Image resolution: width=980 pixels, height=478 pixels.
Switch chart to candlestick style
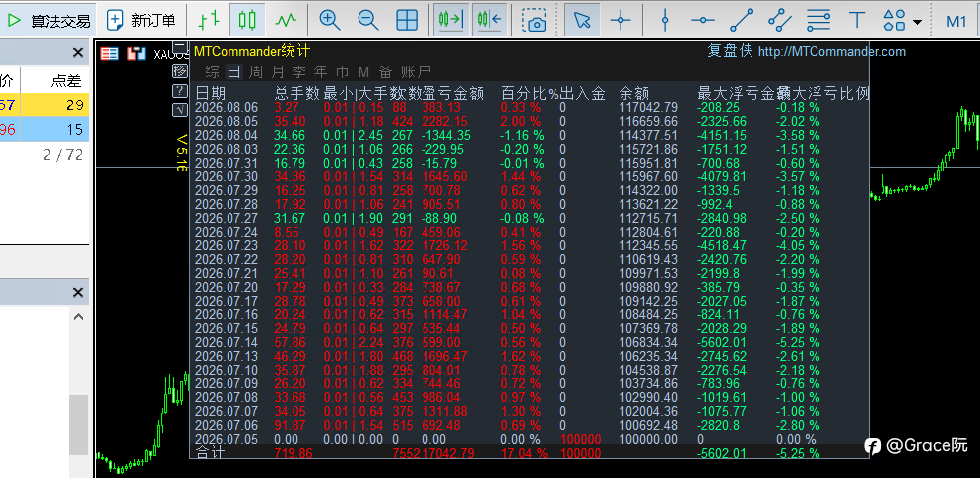point(247,20)
